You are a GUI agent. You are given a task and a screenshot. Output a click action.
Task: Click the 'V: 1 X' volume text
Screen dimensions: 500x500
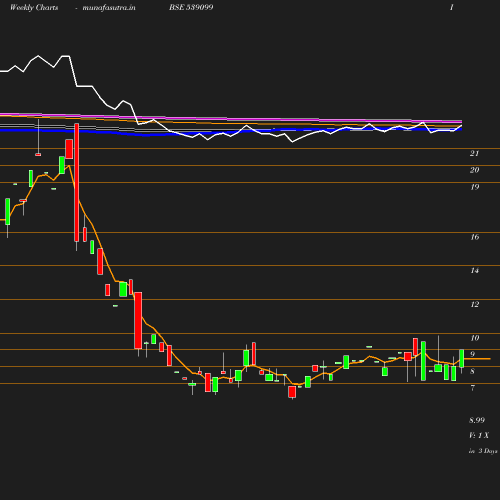click(x=479, y=435)
